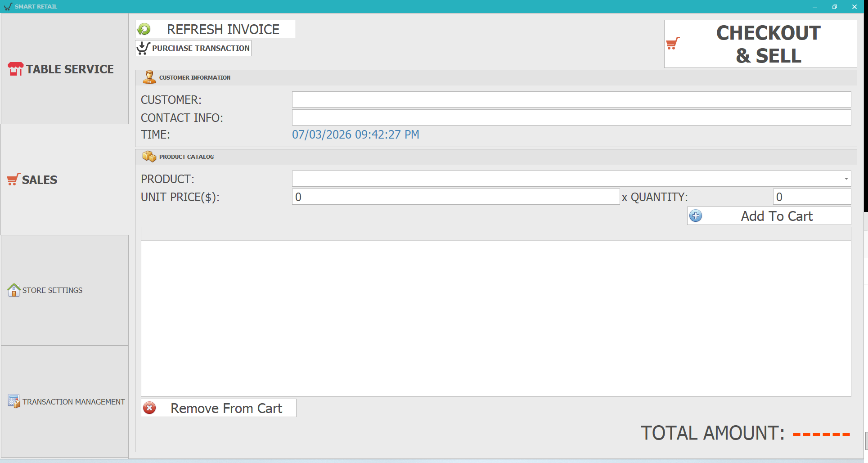Click the Product Catalog package icon

coord(149,156)
